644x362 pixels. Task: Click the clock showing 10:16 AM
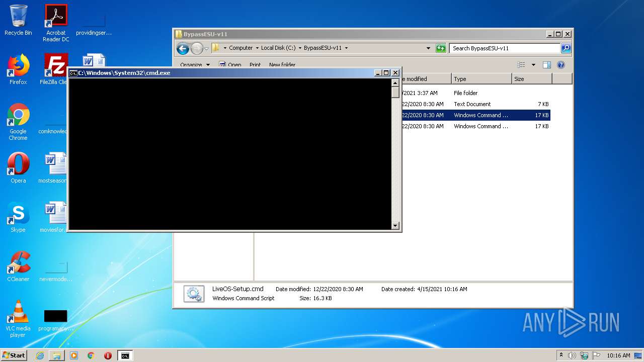pos(618,355)
